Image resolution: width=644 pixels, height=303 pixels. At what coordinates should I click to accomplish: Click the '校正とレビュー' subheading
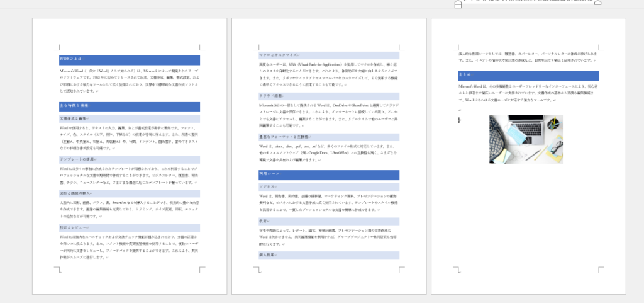130,228
